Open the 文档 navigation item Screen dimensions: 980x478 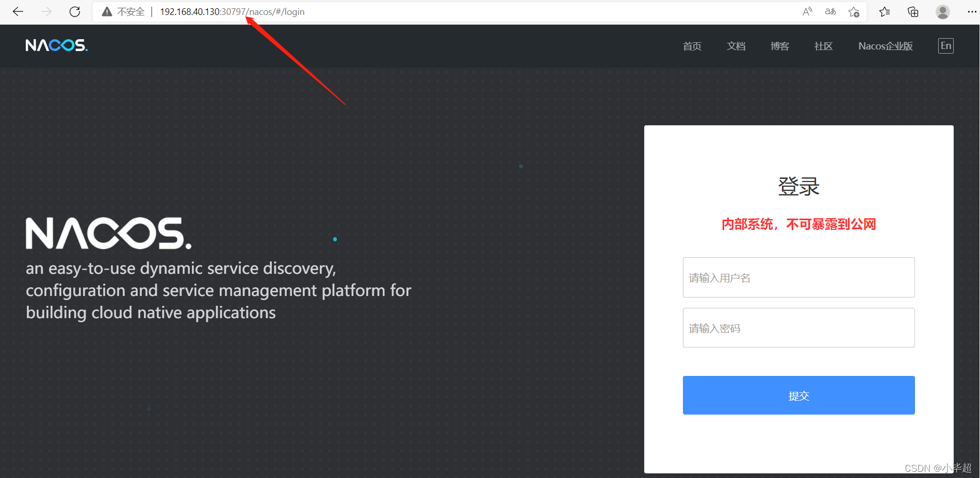pyautogui.click(x=736, y=46)
